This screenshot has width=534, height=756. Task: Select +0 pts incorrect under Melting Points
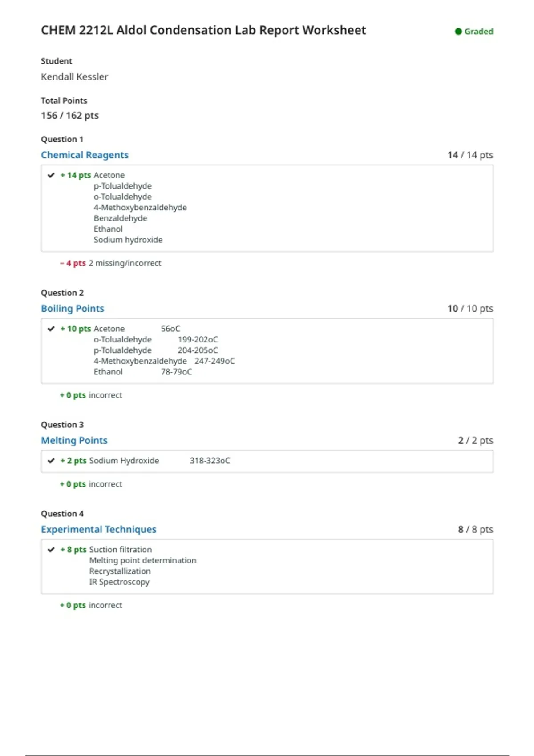[91, 484]
